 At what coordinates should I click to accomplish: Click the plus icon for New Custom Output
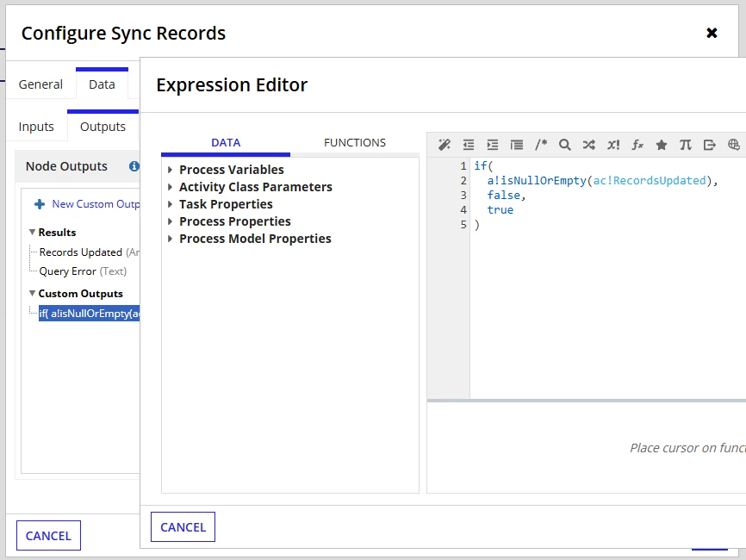40,204
